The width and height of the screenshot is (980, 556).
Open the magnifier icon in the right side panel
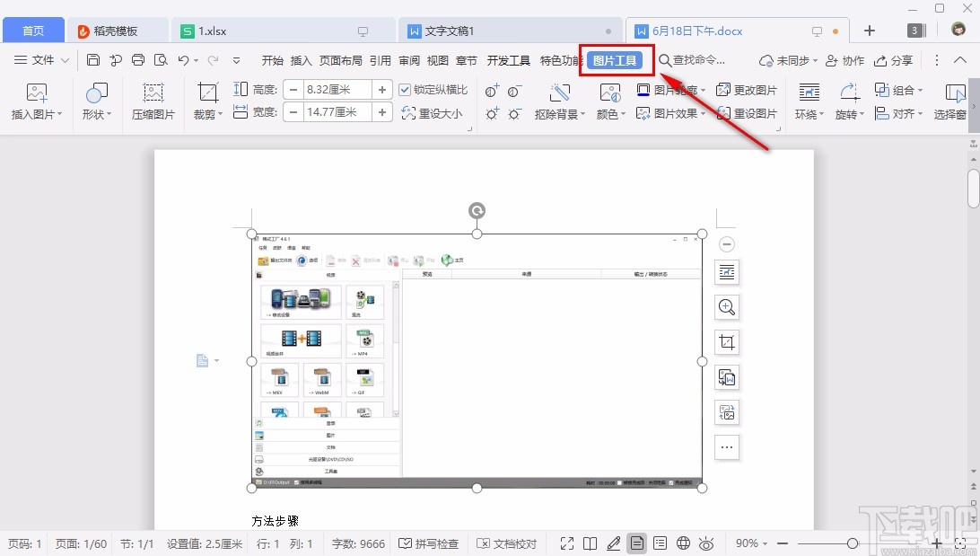pos(726,307)
